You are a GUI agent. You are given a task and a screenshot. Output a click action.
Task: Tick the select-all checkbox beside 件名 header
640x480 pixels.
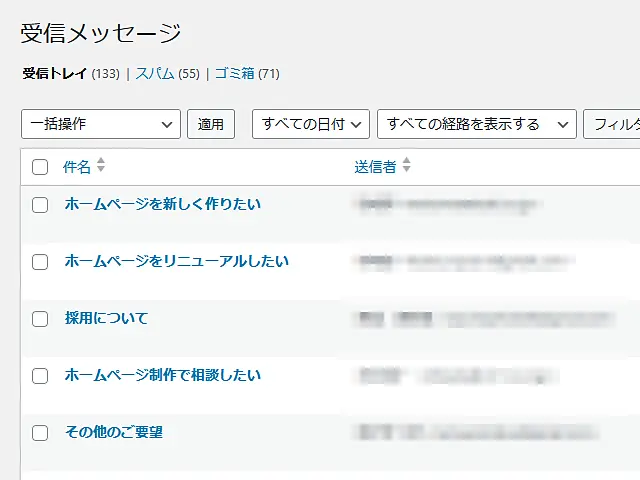40,167
